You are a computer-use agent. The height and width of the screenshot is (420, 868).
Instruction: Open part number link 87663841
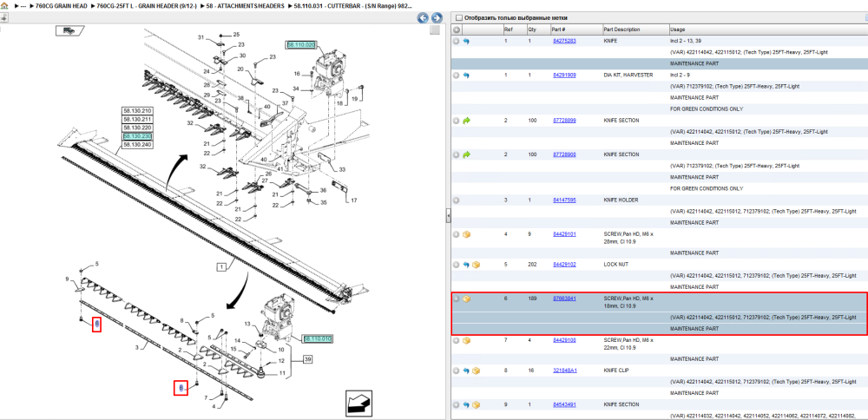tap(565, 299)
